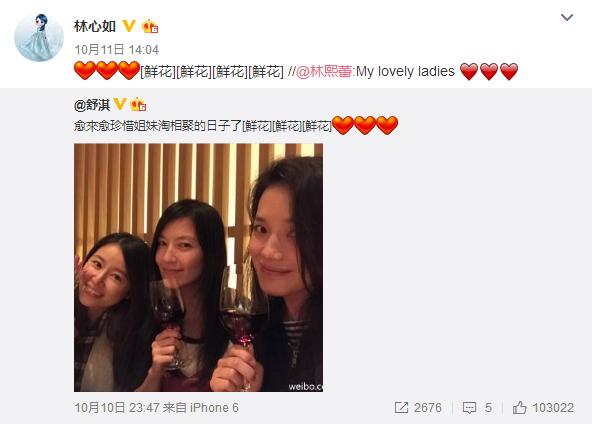Open the 10月11日 14:04 timestamp link

pyautogui.click(x=117, y=49)
